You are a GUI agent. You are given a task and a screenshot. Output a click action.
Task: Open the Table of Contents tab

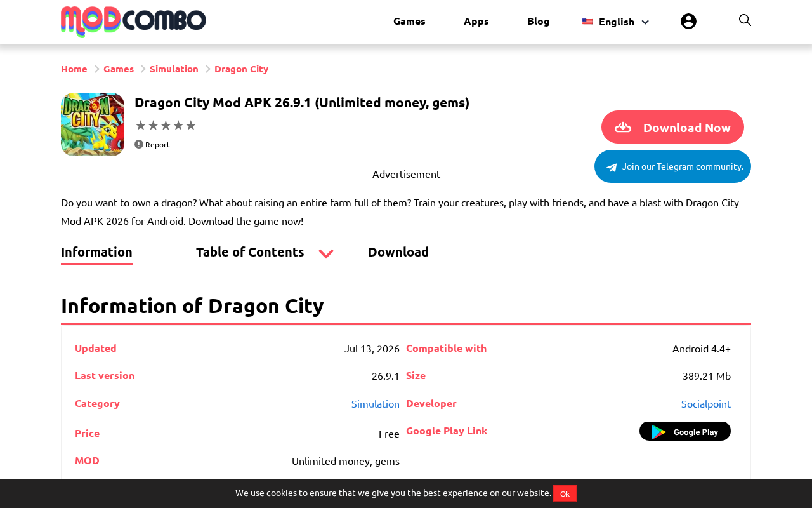pyautogui.click(x=250, y=252)
